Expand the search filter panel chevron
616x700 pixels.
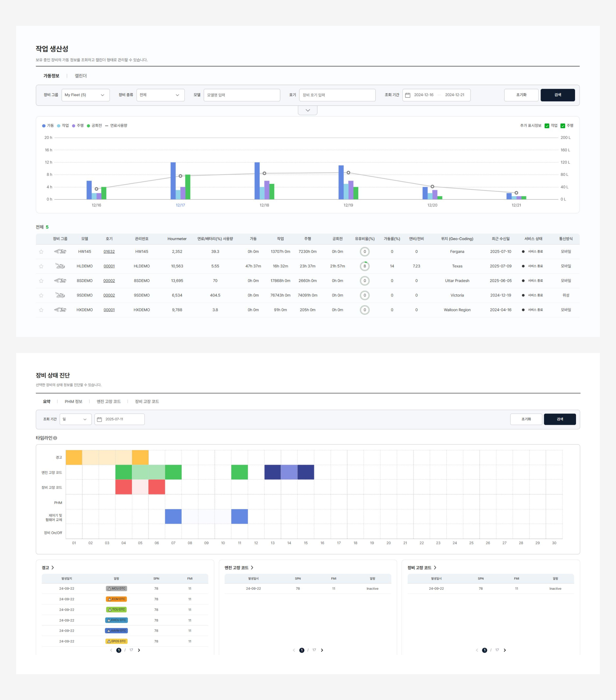(307, 110)
